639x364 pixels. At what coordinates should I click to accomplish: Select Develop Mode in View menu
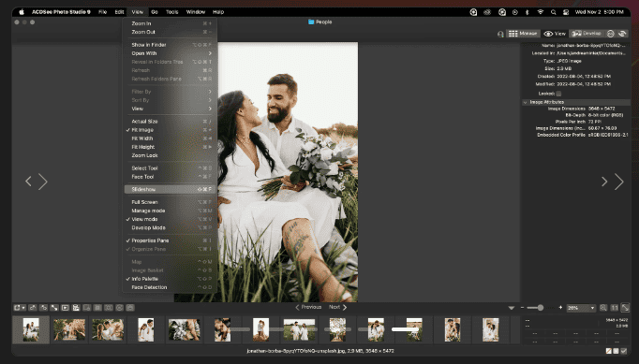point(170,227)
